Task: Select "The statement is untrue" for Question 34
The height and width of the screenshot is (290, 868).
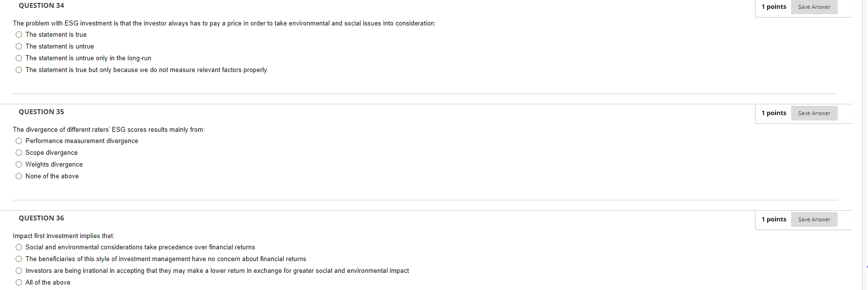Action: coord(19,46)
